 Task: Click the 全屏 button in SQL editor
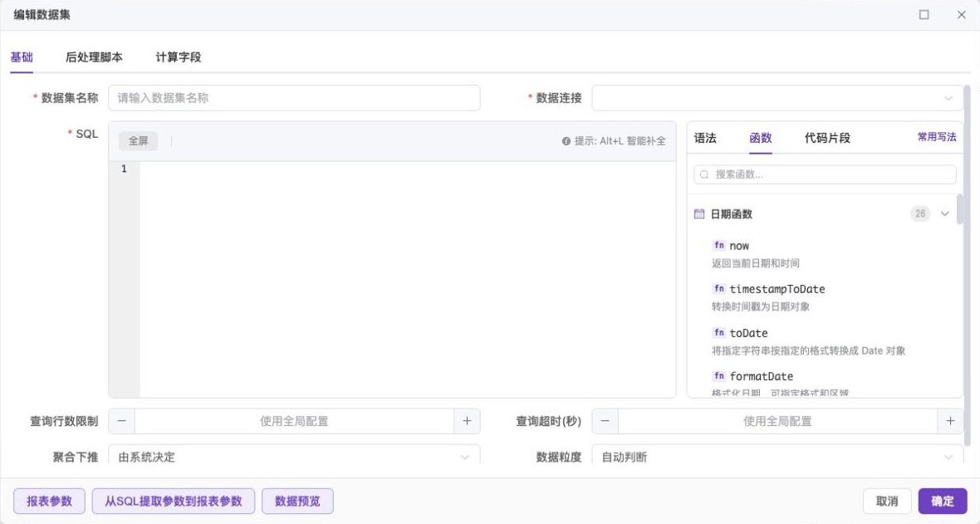pos(138,140)
